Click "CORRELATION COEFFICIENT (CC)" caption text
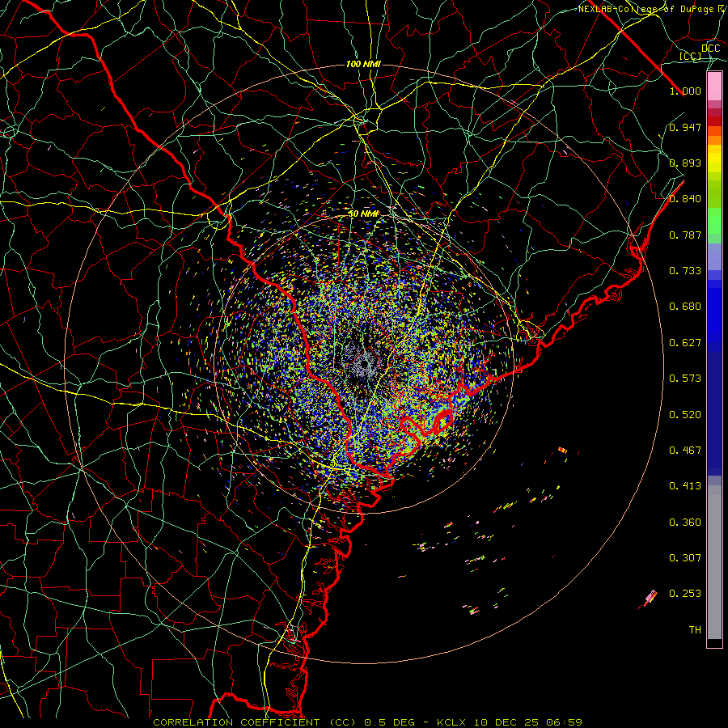This screenshot has width=728, height=728. (255, 722)
